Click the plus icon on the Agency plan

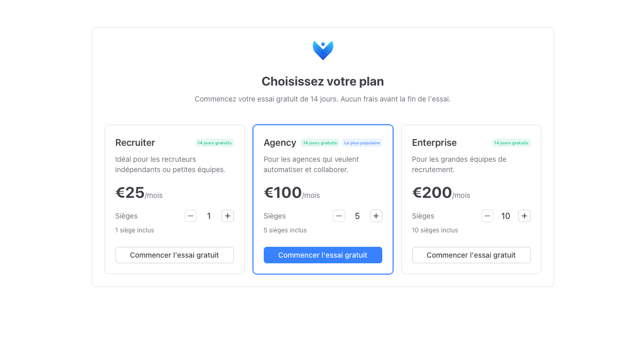(376, 216)
